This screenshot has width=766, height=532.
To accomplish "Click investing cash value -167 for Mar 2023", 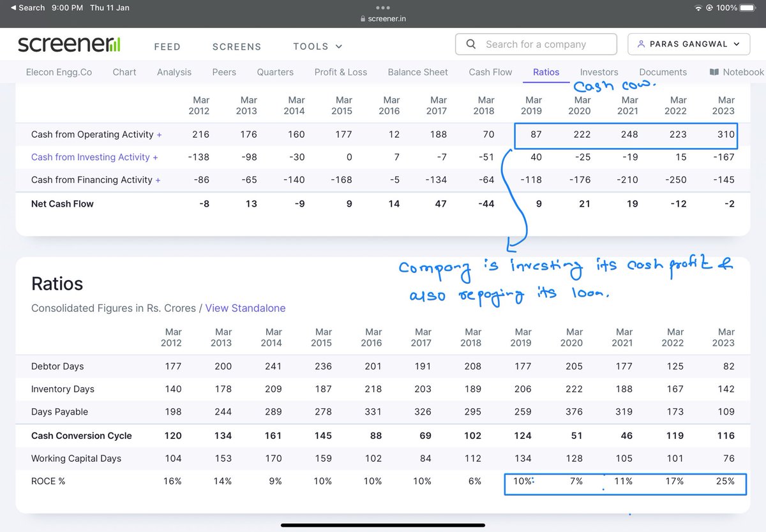I will pyautogui.click(x=723, y=157).
